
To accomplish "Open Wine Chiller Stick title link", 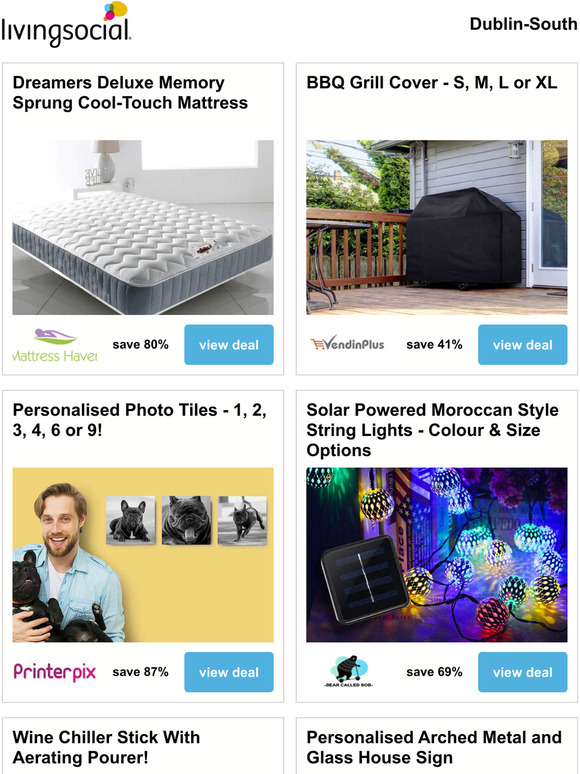I will [106, 747].
